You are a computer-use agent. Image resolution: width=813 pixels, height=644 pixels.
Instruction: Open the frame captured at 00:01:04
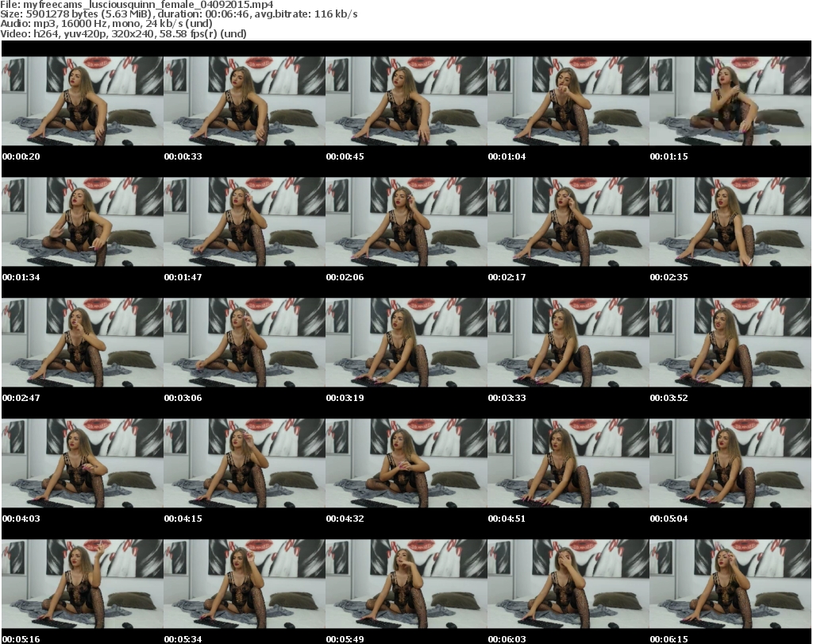click(568, 101)
